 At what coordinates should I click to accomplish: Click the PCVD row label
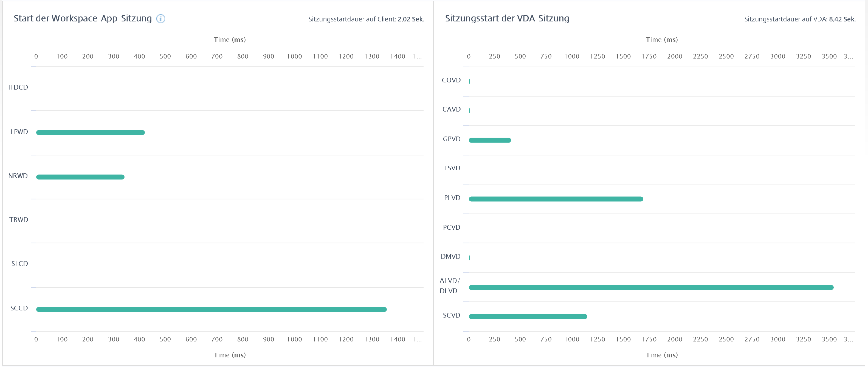click(451, 227)
